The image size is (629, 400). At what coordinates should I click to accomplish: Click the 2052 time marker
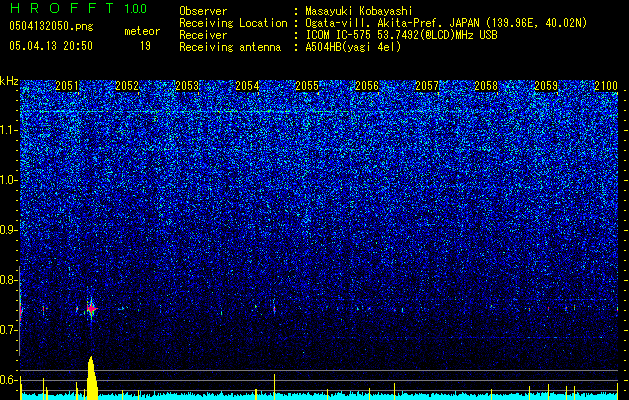127,86
